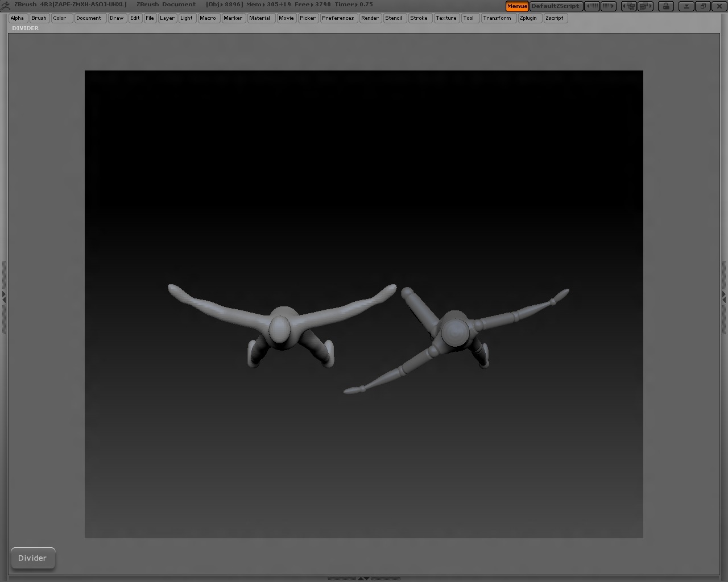
Task: Click the Obj 8896 status readout
Action: tap(225, 5)
